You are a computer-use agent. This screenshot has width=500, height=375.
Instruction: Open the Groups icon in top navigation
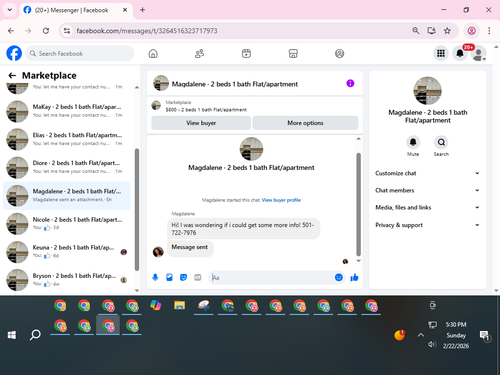click(x=339, y=53)
